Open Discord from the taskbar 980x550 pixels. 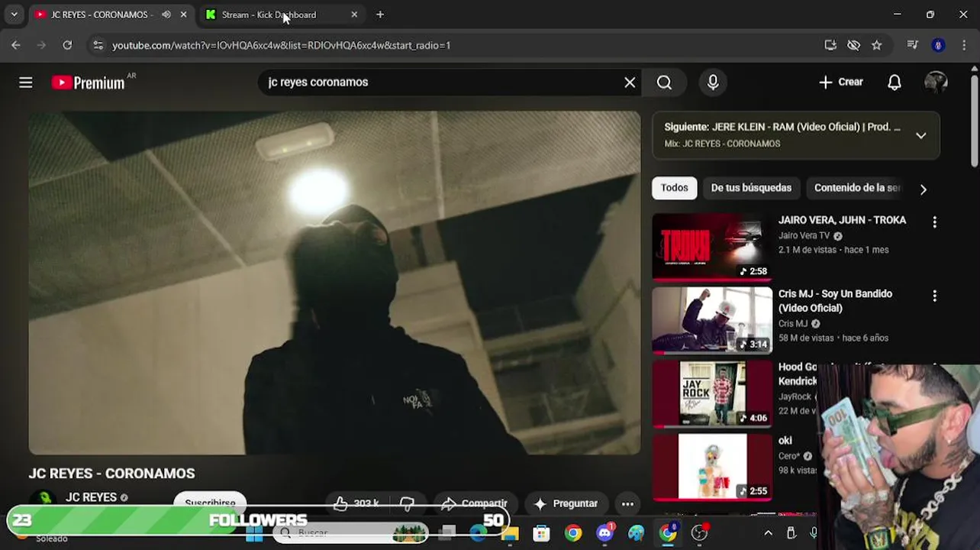(x=605, y=532)
